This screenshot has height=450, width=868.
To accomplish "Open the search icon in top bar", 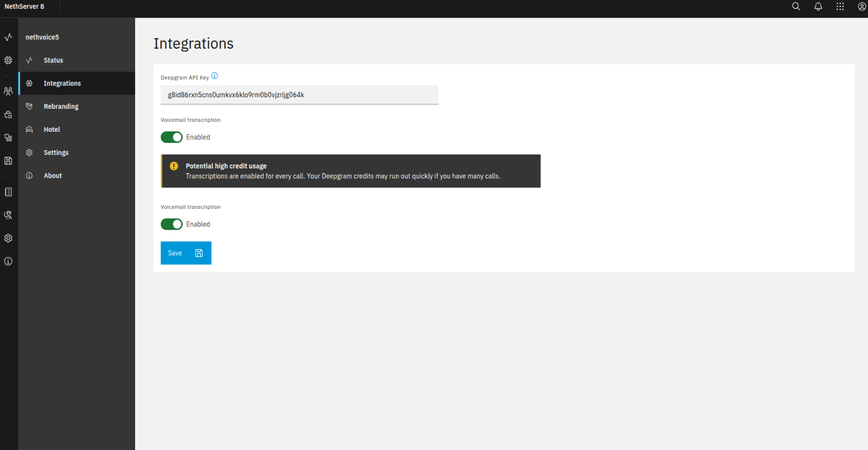I will [x=796, y=7].
